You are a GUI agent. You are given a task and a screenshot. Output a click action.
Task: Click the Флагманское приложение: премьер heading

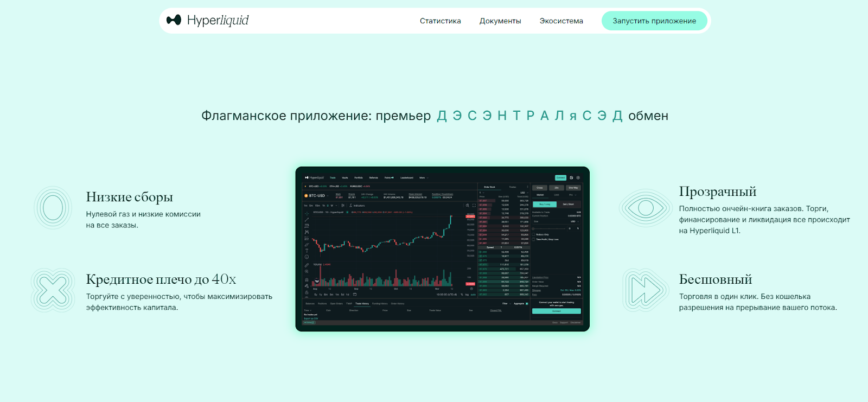[x=316, y=116]
